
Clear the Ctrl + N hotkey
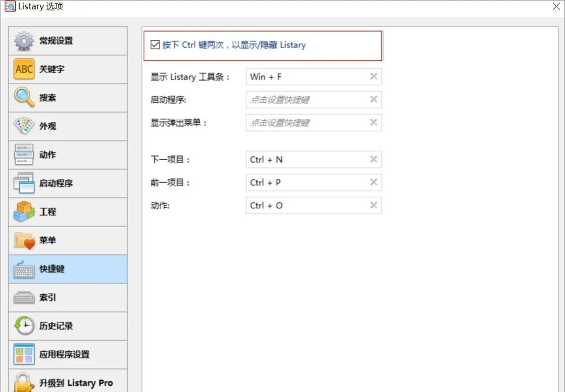[x=374, y=160]
